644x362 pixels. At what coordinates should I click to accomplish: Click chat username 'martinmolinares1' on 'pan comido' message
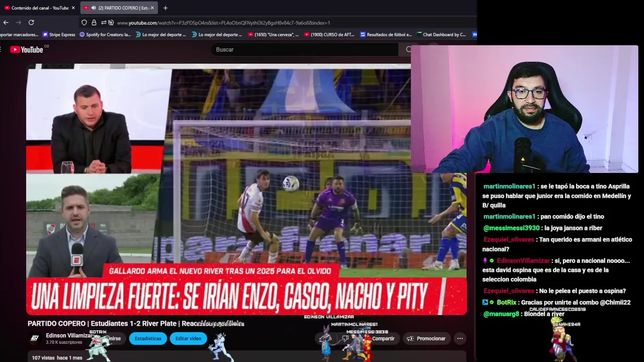pyautogui.click(x=509, y=217)
